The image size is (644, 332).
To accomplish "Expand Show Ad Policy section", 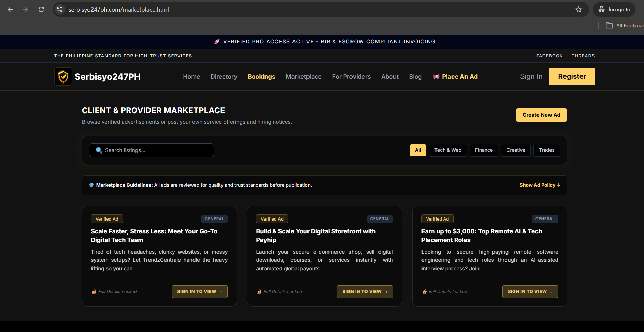I will 540,185.
